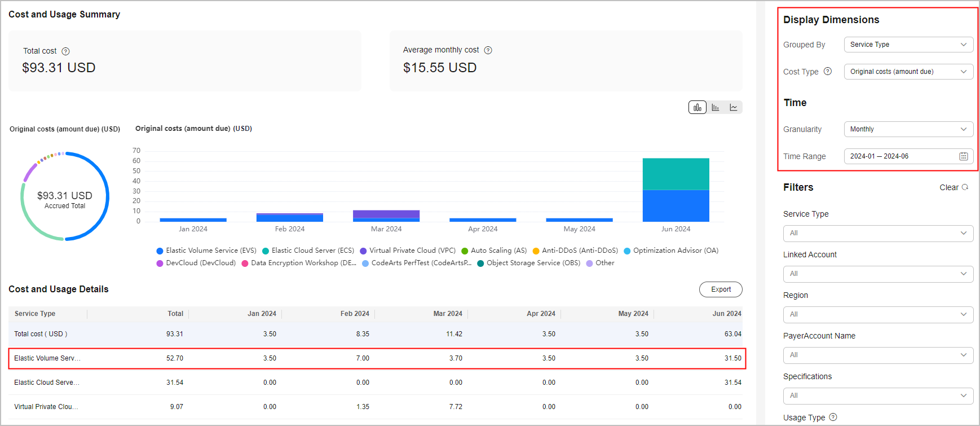Open the Granularity dropdown
Image resolution: width=980 pixels, height=426 pixels.
(x=908, y=129)
